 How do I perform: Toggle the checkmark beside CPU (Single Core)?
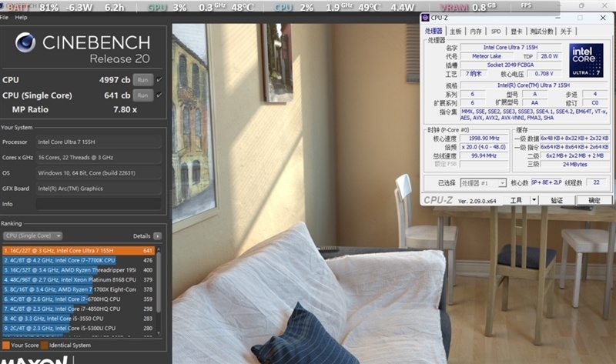pos(159,95)
